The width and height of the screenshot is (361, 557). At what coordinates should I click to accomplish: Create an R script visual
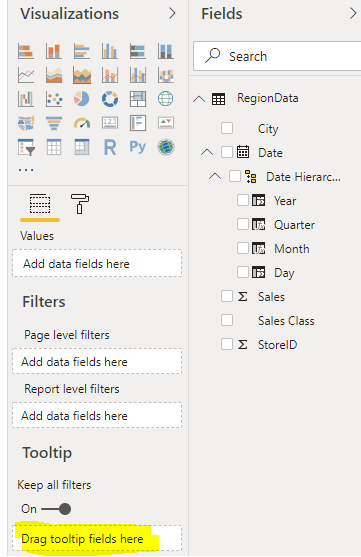coord(110,147)
